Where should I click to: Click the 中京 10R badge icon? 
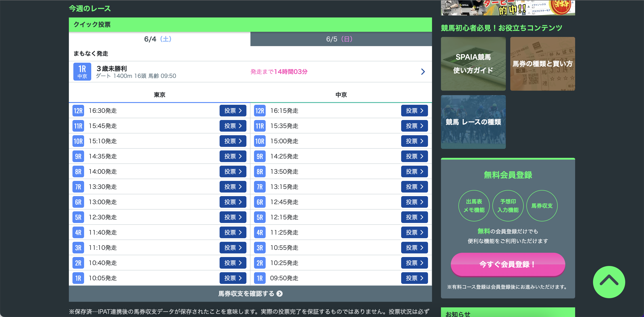point(260,141)
